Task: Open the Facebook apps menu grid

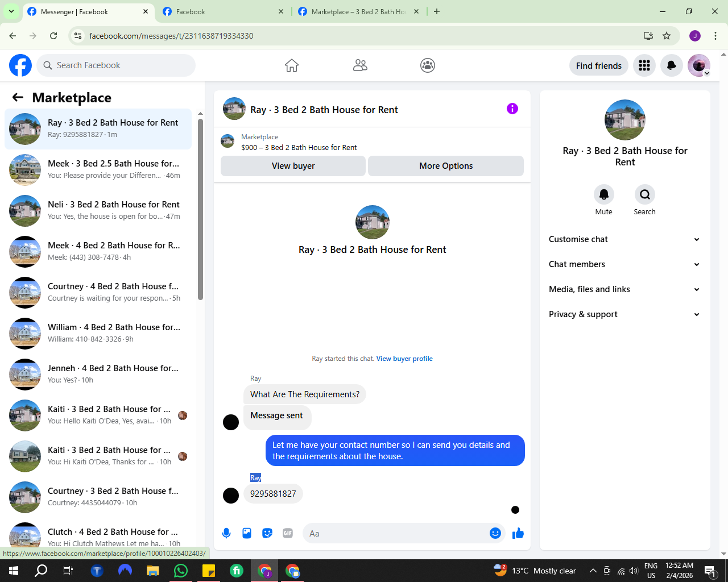Action: [x=644, y=65]
